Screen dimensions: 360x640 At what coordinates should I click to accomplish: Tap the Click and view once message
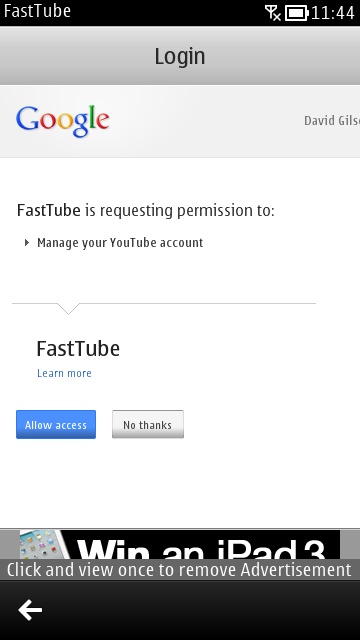coord(180,569)
